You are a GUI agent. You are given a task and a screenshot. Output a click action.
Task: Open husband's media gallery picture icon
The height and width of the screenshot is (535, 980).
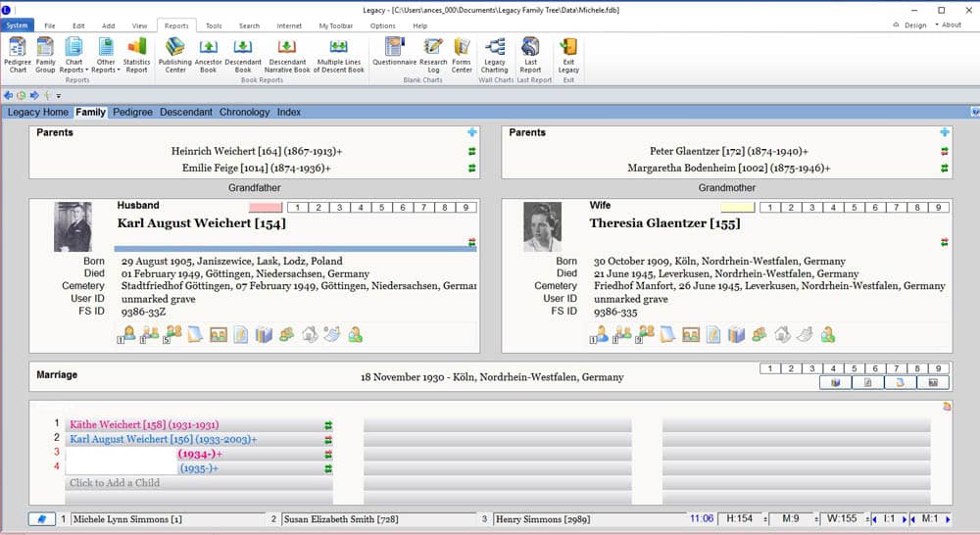[x=219, y=336]
